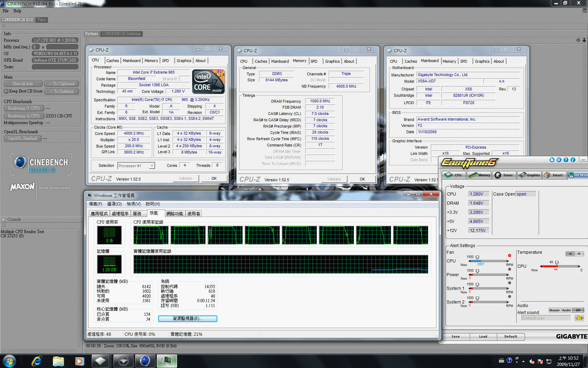Open 檔案(F) menu in Task Manager
The width and height of the screenshot is (588, 368).
coord(96,204)
